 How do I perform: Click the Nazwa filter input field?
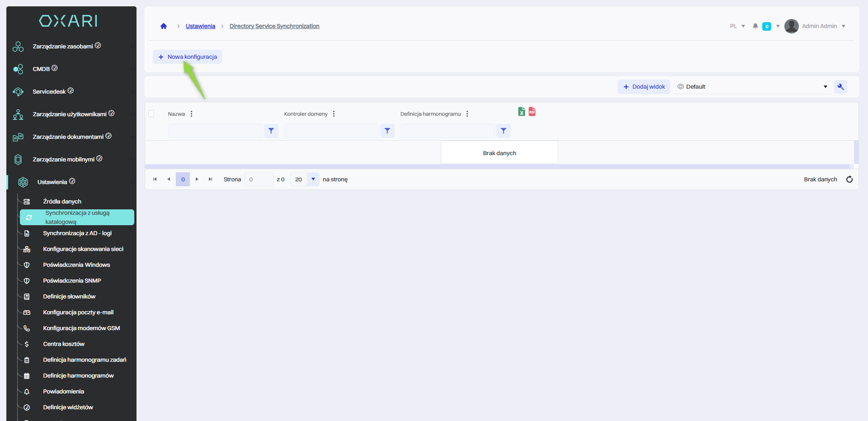click(215, 131)
